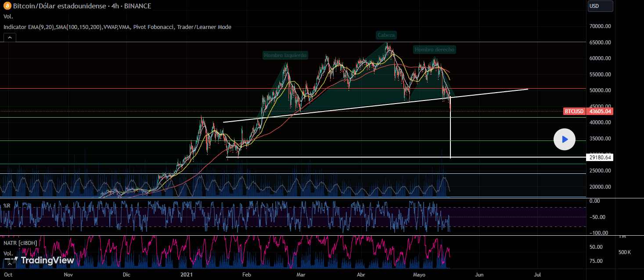Select the Vol. label in bottom pane
Screen dimensions: 644x280
click(8, 253)
